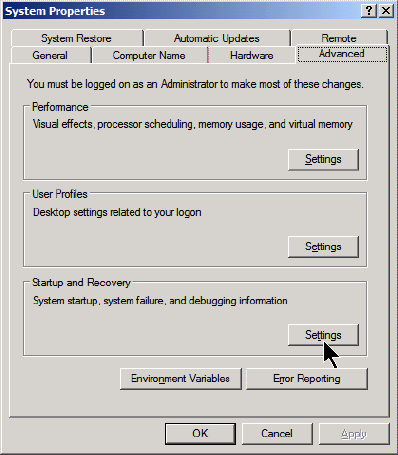398x455 pixels.
Task: Open the Automatic Updates tab
Action: (217, 38)
